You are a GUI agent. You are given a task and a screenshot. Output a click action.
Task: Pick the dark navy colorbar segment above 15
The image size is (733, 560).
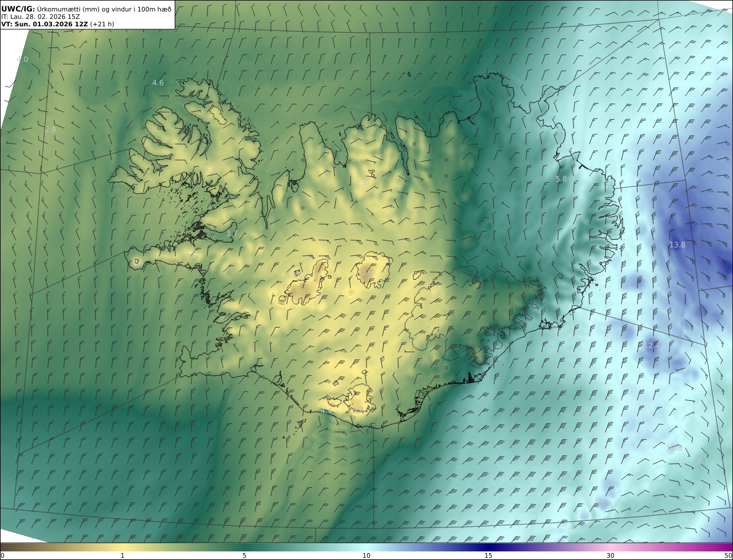488,547
